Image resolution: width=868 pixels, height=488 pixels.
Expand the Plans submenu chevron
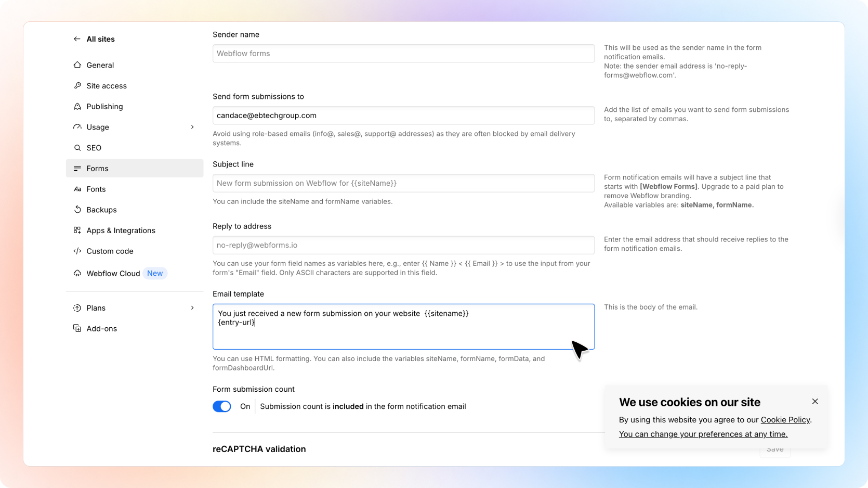pos(192,308)
